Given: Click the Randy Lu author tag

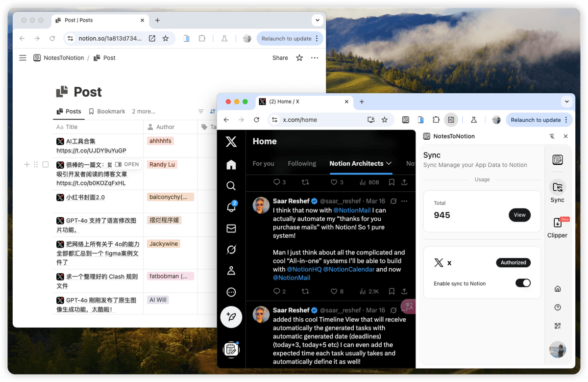Looking at the screenshot, I should [x=162, y=164].
